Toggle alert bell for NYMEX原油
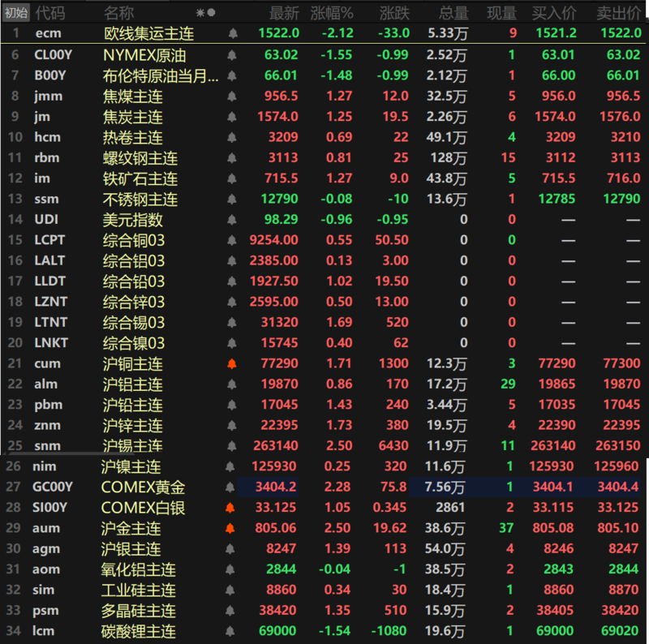This screenshot has height=644, width=649. point(232,55)
